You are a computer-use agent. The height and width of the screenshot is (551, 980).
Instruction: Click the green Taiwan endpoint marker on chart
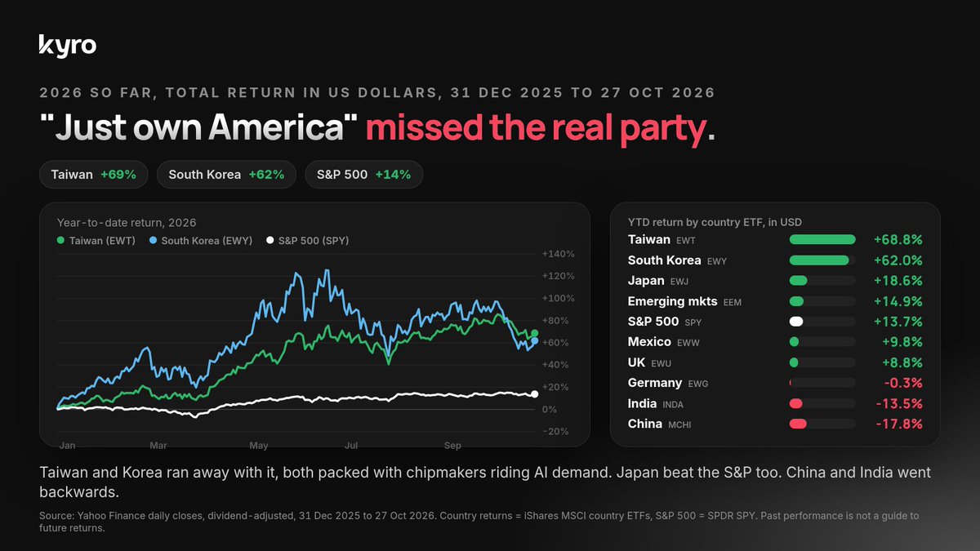[x=535, y=333]
